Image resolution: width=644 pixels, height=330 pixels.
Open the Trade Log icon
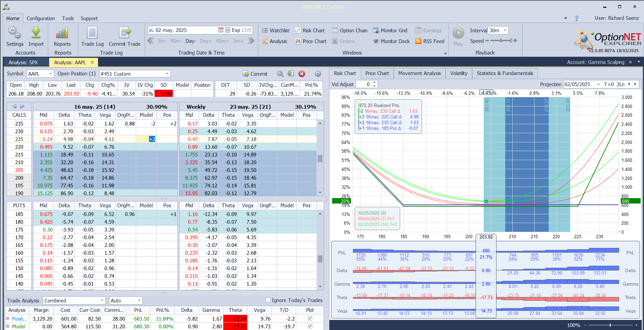coord(92,33)
